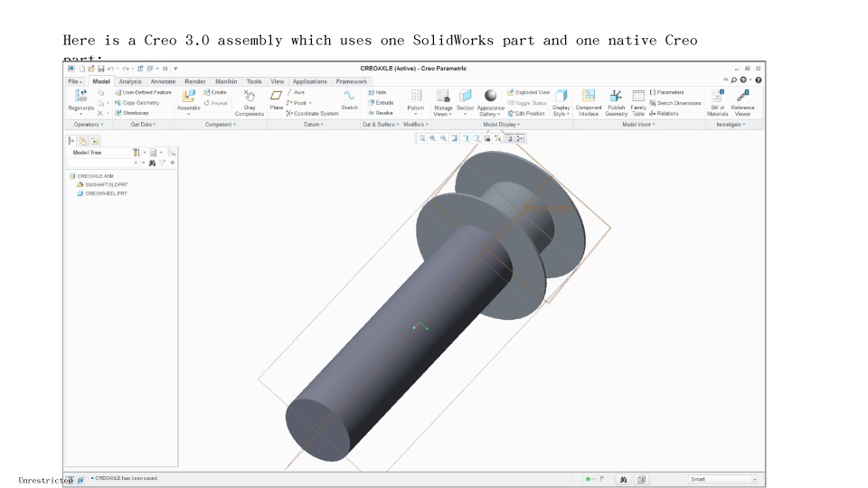
Task: Click the command search magnifier icon
Action: 734,80
